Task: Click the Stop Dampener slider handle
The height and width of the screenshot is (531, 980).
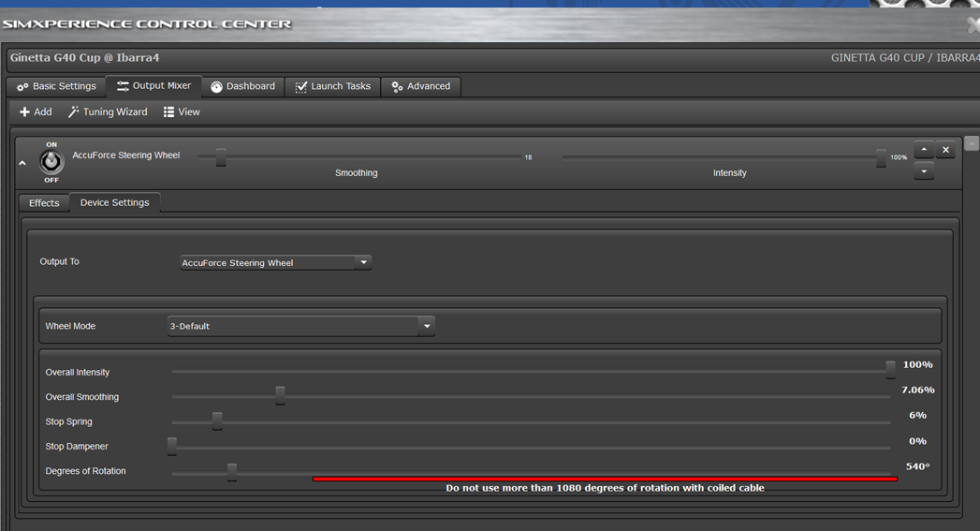Action: 172,446
